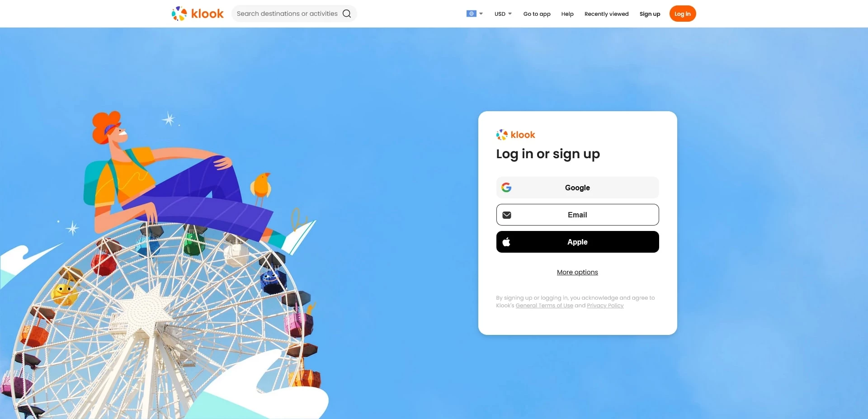Focus the search destinations input field
This screenshot has height=419, width=868.
point(287,14)
